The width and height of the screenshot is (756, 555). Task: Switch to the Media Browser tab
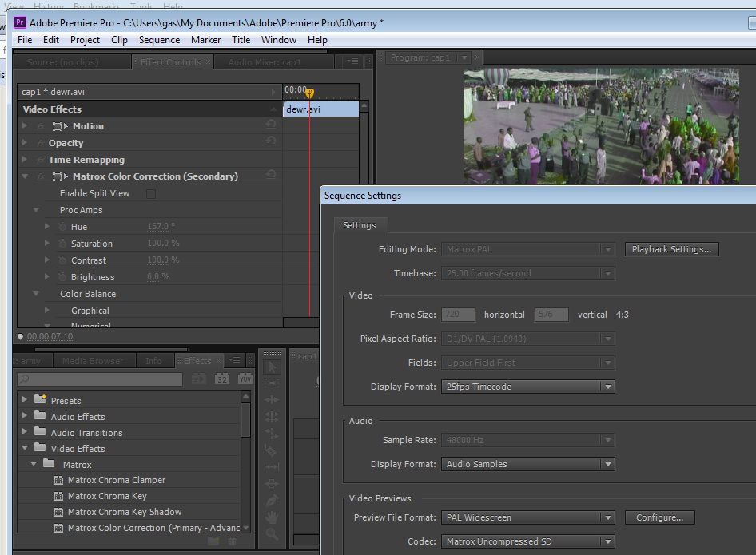pos(93,361)
